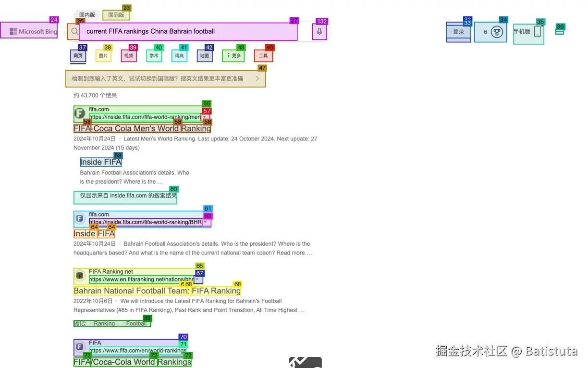This screenshot has width=588, height=368.
Task: Click the inside.fifa.com/fifa-world-ranking/BHR URL
Action: pyautogui.click(x=146, y=222)
